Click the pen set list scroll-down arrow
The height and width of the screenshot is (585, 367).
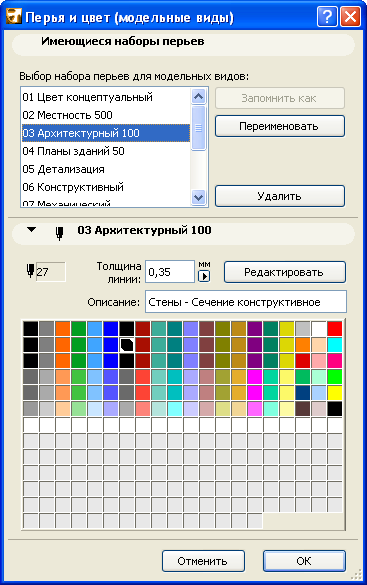coord(198,197)
